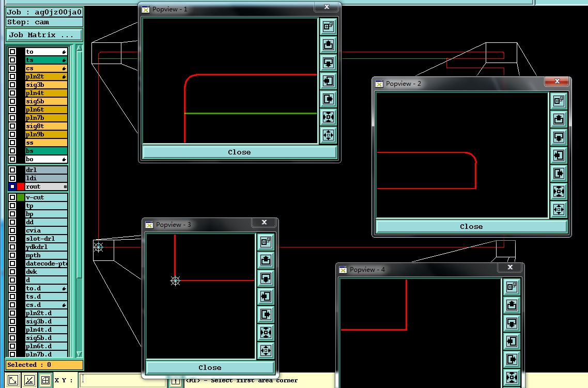The width and height of the screenshot is (588, 388).
Task: Pan right in Popview 2
Action: [x=559, y=173]
